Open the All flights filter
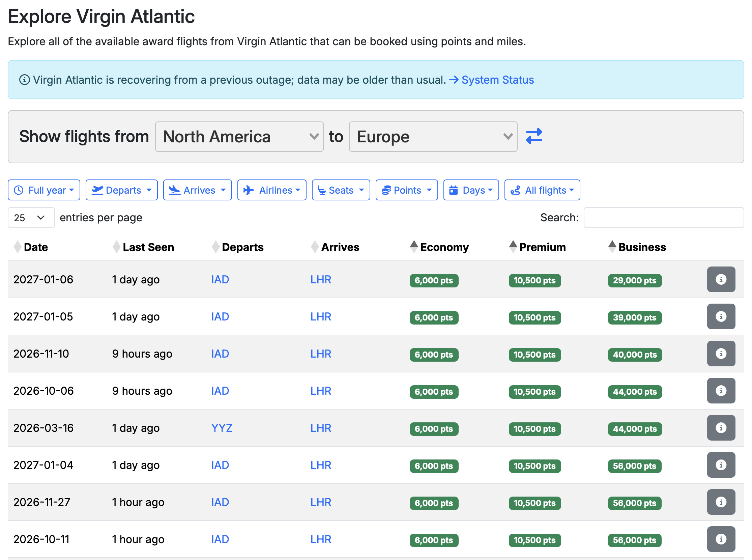752x560 pixels. (x=542, y=190)
